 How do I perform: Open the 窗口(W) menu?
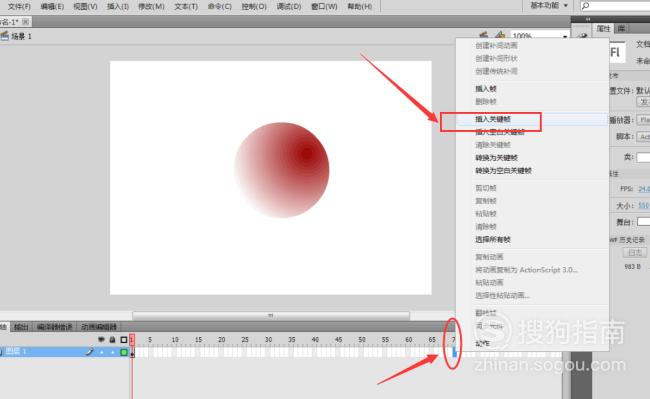tap(324, 7)
